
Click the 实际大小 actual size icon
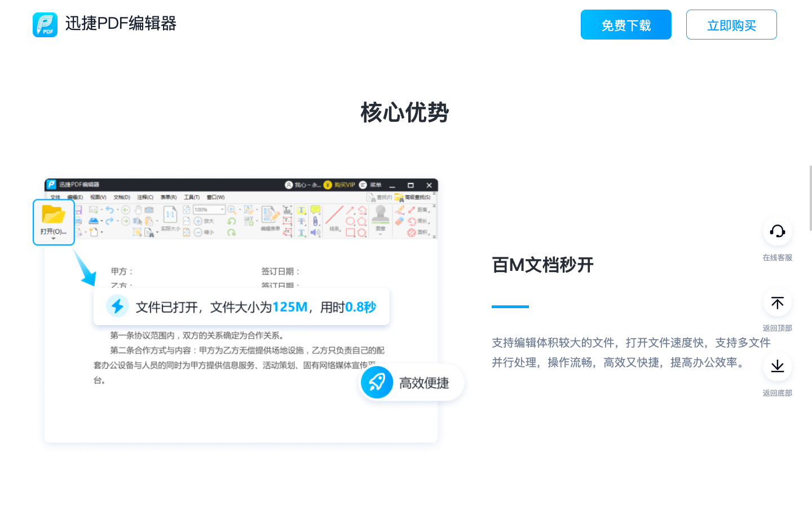(171, 215)
